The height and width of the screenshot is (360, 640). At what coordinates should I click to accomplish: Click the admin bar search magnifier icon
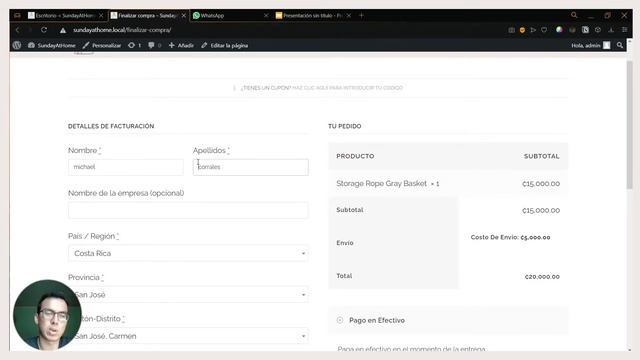620,45
